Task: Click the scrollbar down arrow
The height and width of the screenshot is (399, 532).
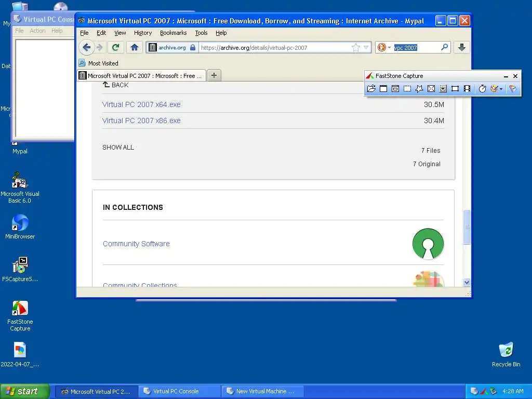Action: [467, 282]
